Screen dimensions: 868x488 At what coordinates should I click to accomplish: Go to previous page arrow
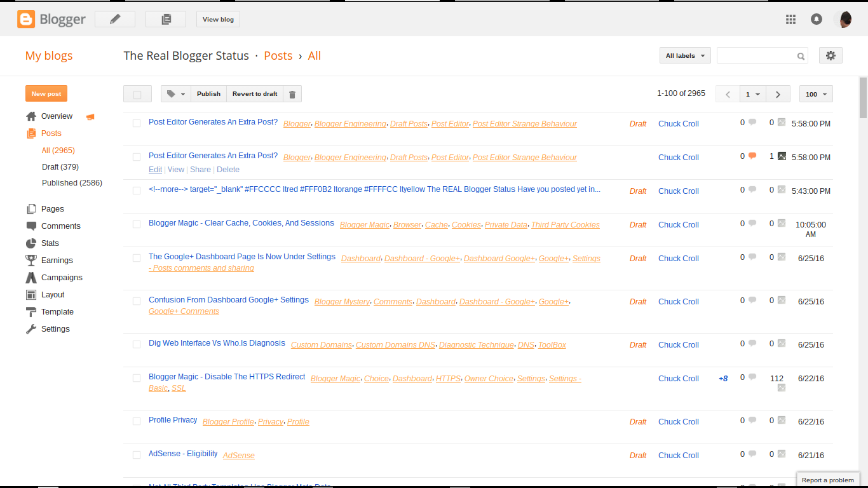[728, 94]
